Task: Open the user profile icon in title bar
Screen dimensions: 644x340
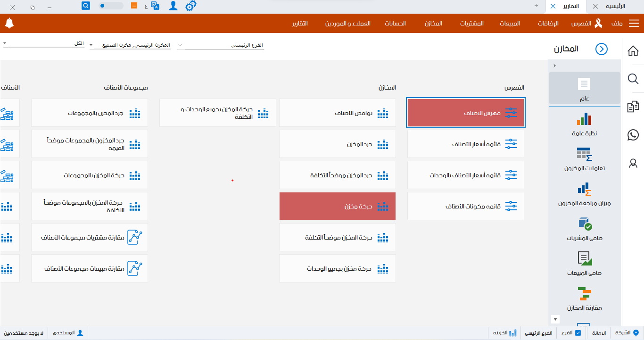Action: coord(173,6)
